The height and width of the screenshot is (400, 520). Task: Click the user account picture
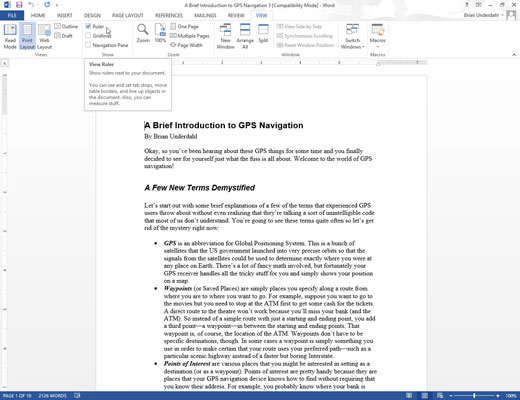point(511,15)
